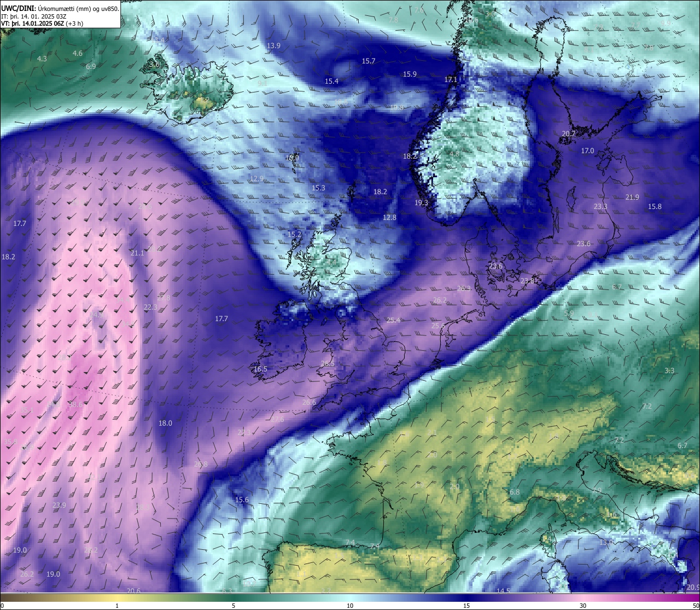Click the map value '23.9'
Screen dimensions: 700x610
tap(59, 505)
